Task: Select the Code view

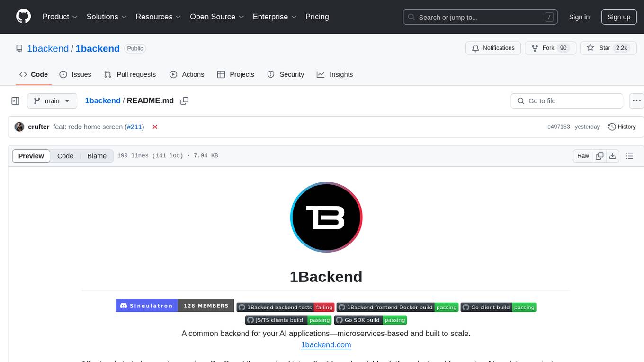Action: point(65,156)
